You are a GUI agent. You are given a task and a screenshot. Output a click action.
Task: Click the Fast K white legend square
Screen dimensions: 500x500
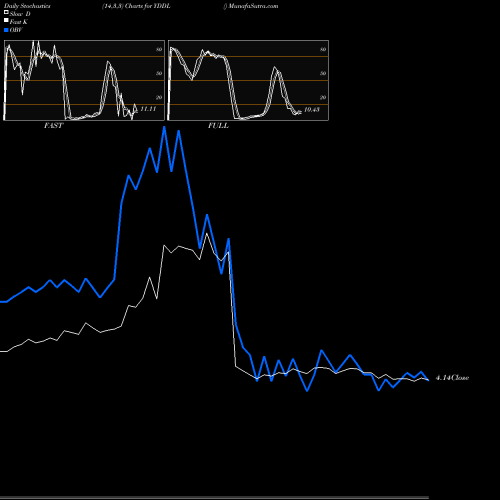(x=6, y=20)
